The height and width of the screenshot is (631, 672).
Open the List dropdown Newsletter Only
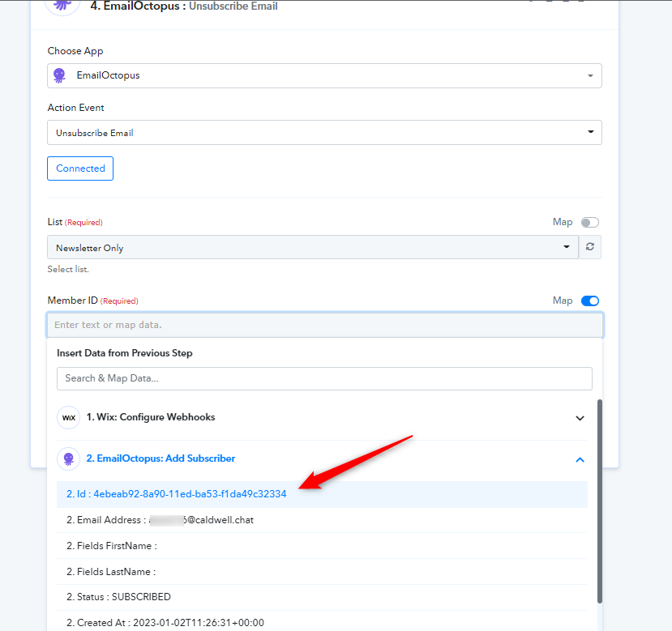coord(313,247)
